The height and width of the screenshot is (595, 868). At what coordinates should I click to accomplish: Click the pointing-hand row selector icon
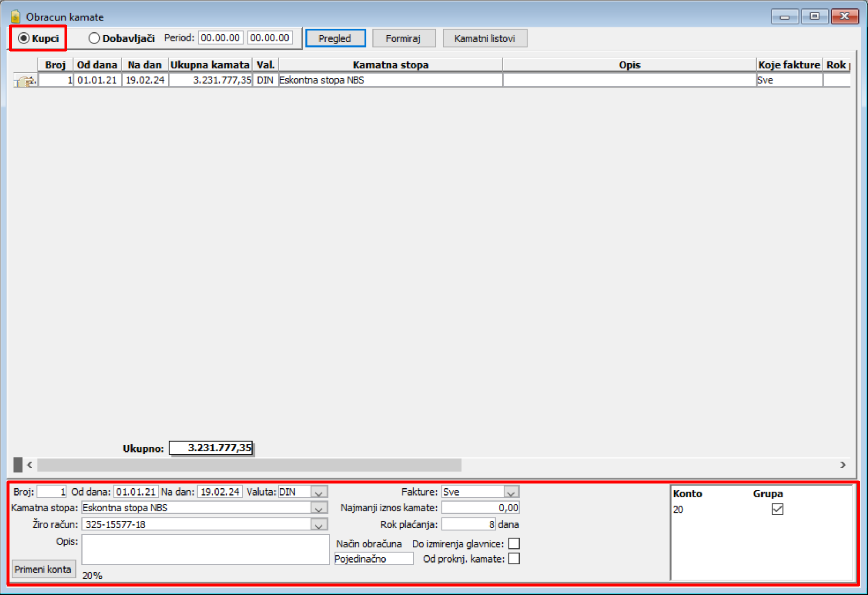(x=25, y=80)
